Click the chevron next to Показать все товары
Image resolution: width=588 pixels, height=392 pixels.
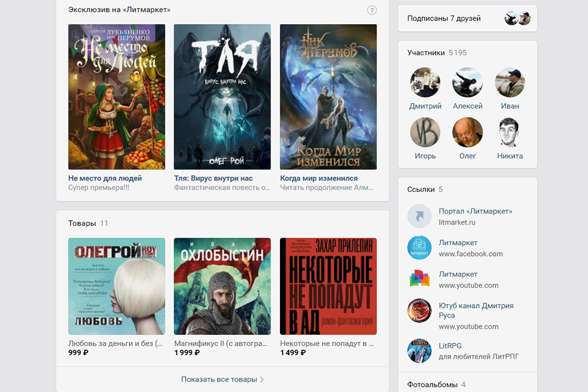point(262,379)
